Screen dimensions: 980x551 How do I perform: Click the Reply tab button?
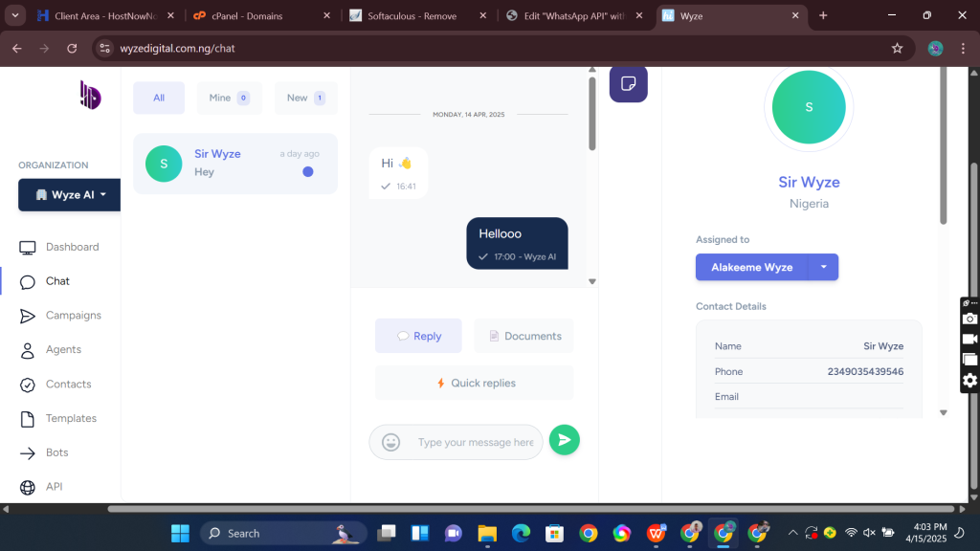pyautogui.click(x=418, y=336)
